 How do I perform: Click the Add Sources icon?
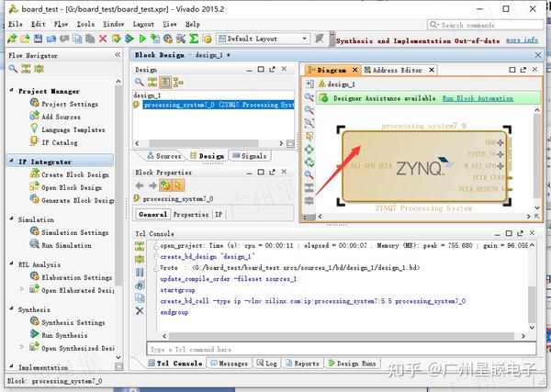34,117
